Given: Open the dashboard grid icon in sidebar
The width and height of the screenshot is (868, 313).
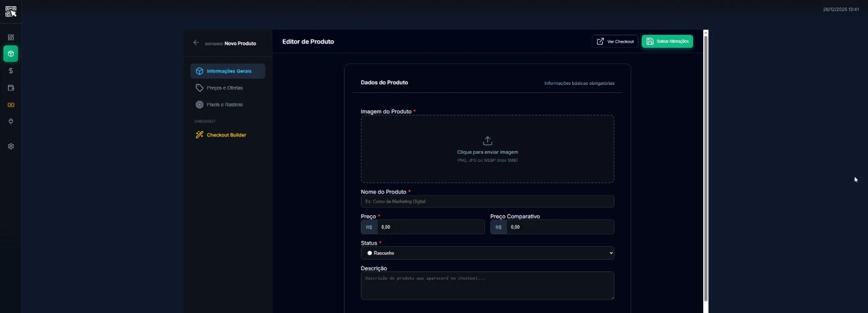Looking at the screenshot, I should coord(11,37).
